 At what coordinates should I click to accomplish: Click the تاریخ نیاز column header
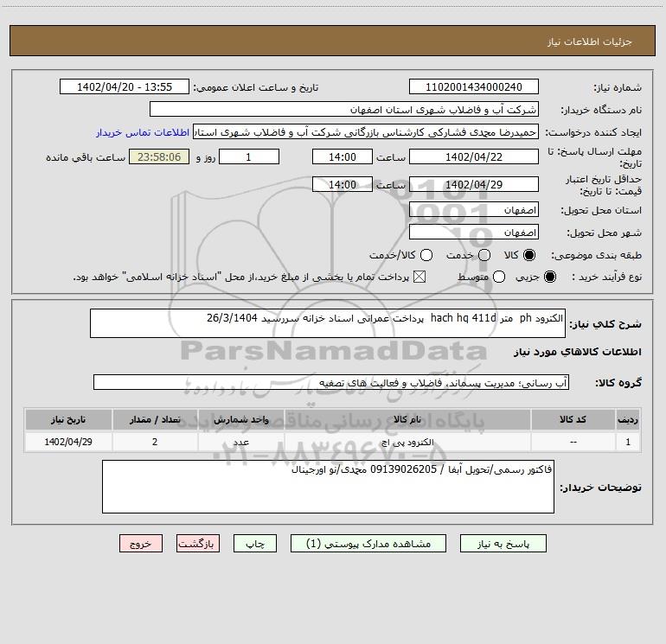(68, 419)
